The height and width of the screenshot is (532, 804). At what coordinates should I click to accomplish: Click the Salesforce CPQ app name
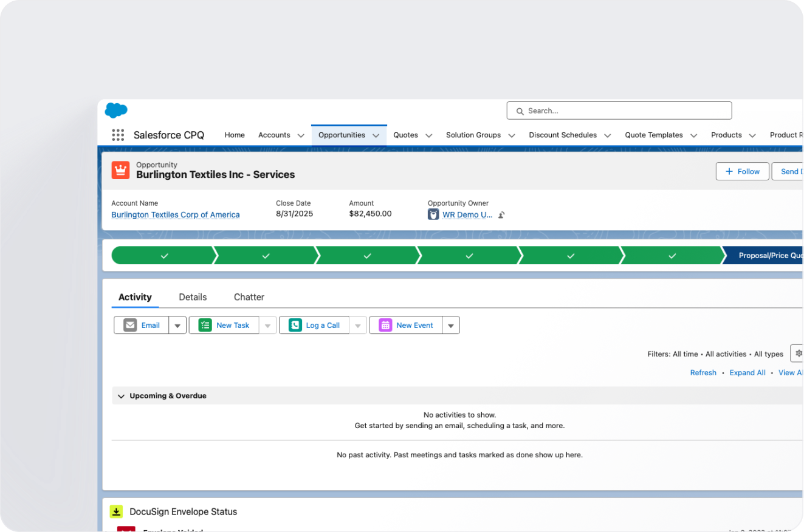click(169, 135)
